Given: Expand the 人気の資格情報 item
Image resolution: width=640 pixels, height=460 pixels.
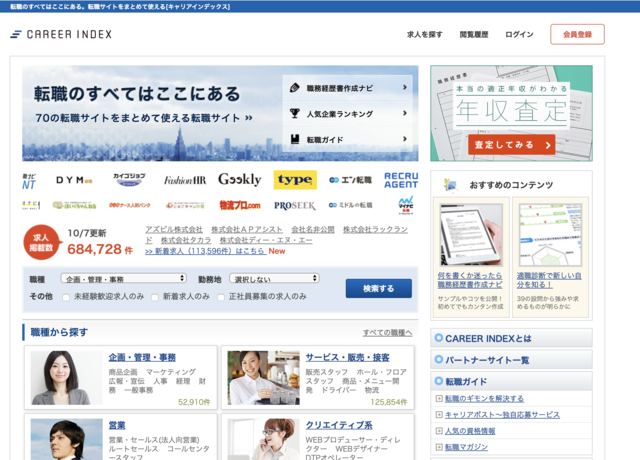Looking at the screenshot, I should tap(439, 431).
